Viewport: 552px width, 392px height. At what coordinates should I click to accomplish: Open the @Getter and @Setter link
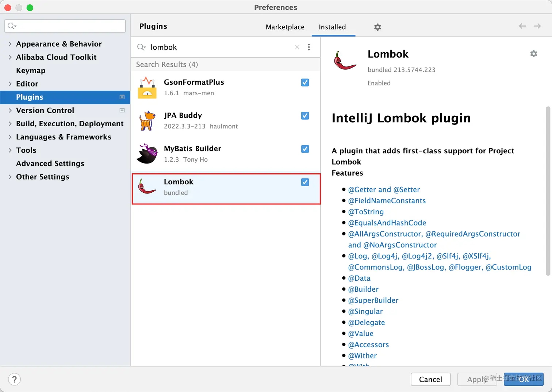pyautogui.click(x=384, y=190)
